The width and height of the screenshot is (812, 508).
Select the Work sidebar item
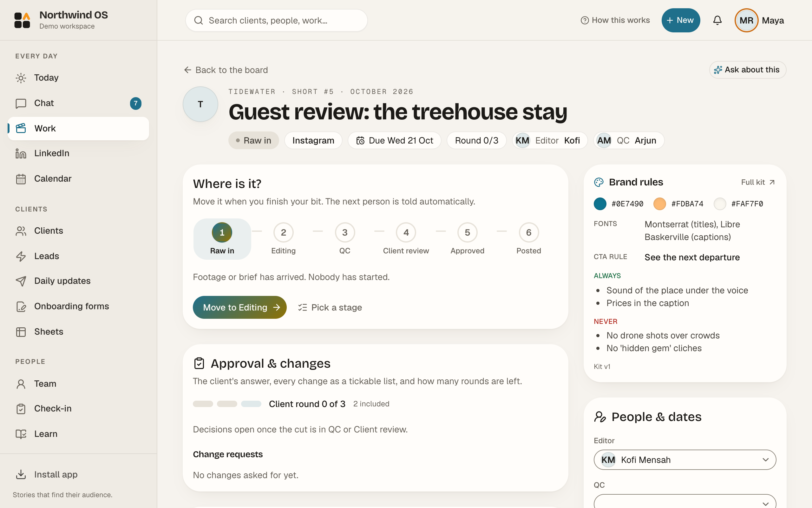point(78,128)
